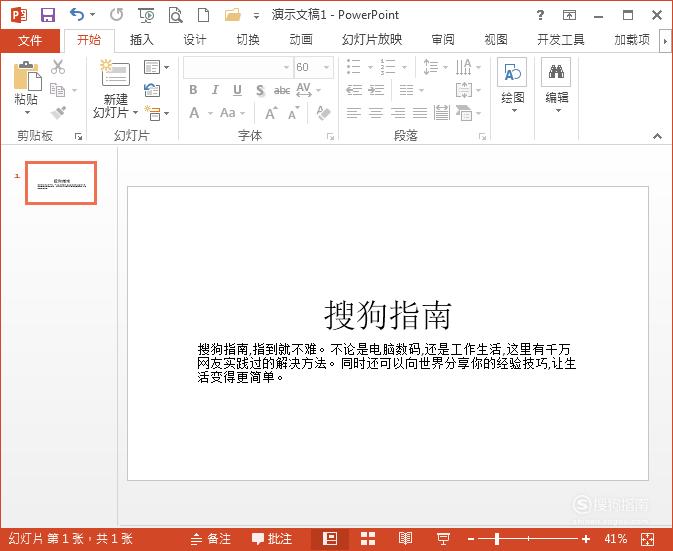Toggle Normal view button
673x551 pixels.
330,539
